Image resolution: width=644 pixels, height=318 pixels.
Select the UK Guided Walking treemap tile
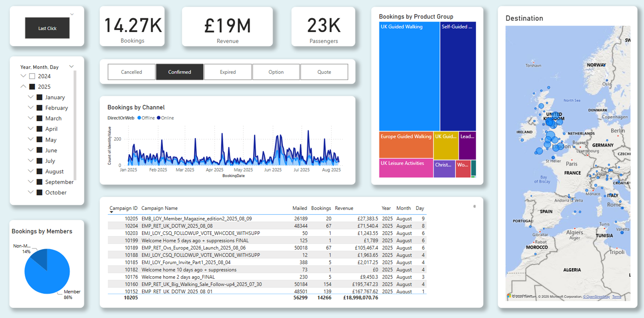[x=409, y=77]
